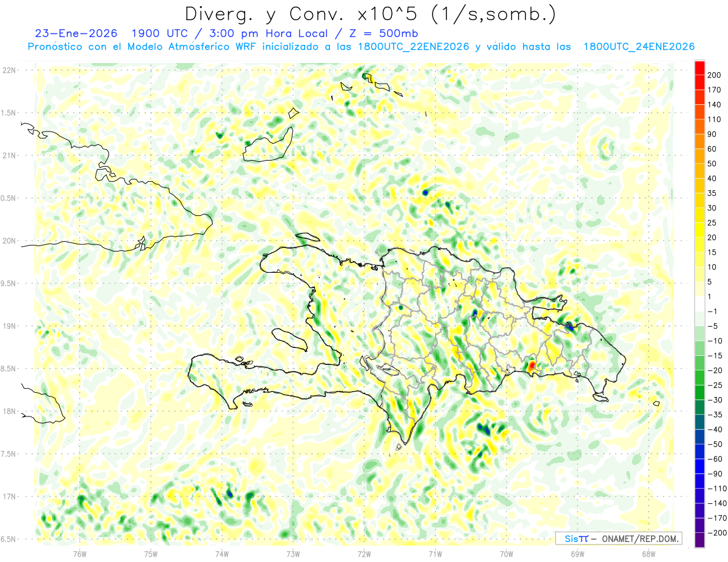728x562 pixels.
Task: Click the '-90' color scale label
Action: point(714,473)
